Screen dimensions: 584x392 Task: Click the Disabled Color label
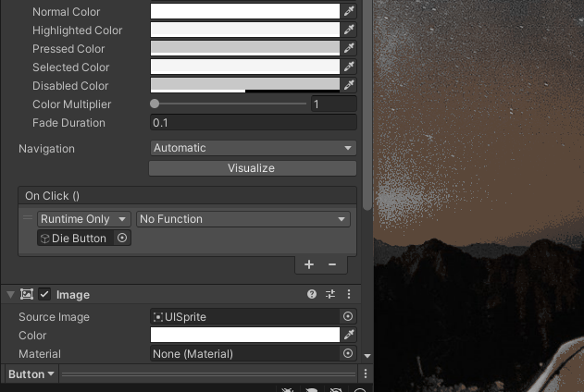70,86
